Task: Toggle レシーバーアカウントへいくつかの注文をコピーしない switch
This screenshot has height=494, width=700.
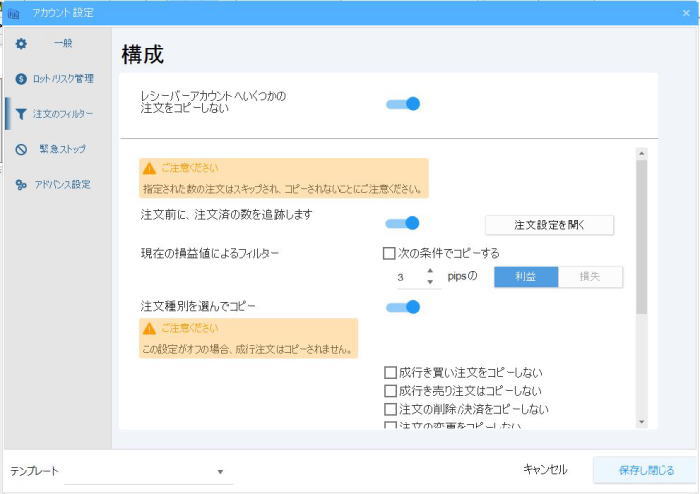Action: [403, 104]
